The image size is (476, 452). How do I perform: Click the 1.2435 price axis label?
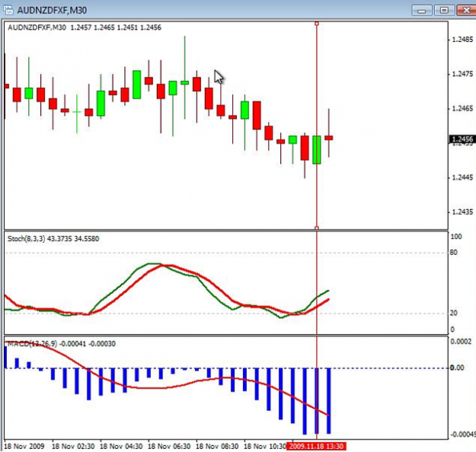coord(462,212)
